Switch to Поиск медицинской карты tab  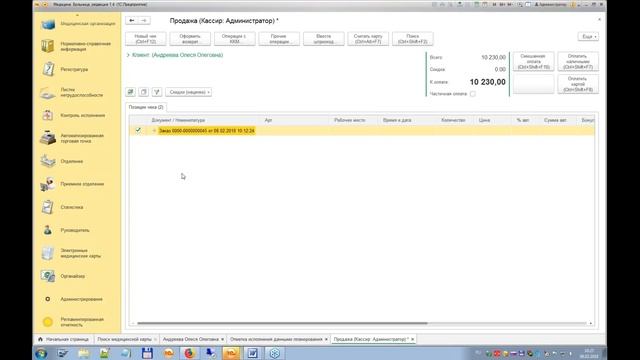click(124, 339)
